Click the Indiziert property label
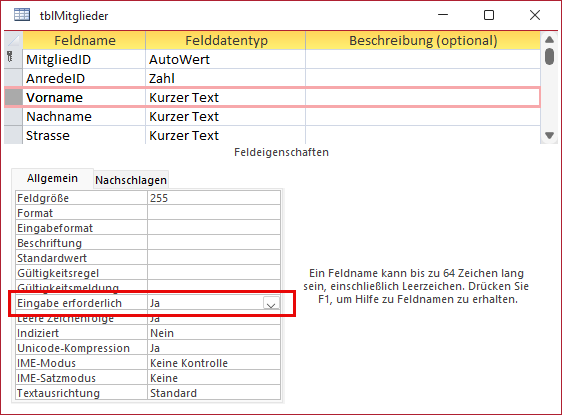Screen dimensions: 562x415 (x=81, y=333)
